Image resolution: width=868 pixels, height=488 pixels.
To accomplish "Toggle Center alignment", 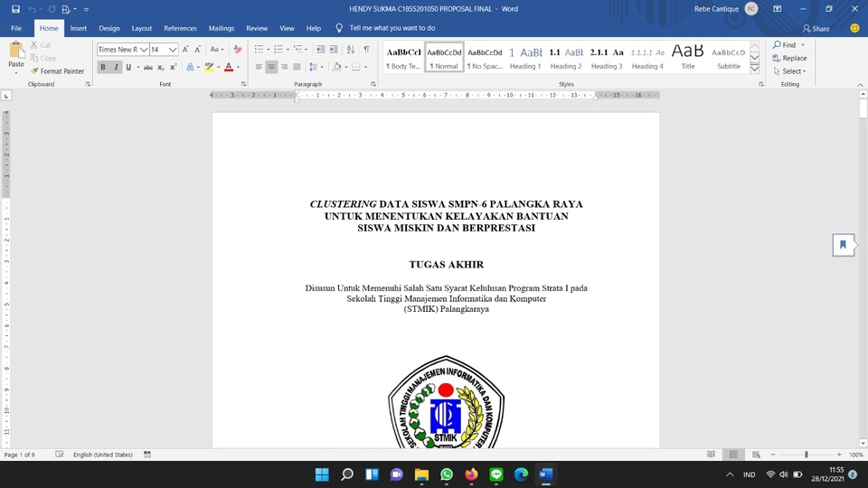I will [x=271, y=67].
